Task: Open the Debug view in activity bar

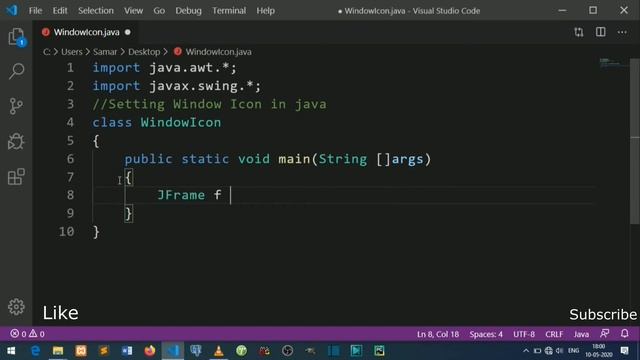Action: tap(16, 141)
